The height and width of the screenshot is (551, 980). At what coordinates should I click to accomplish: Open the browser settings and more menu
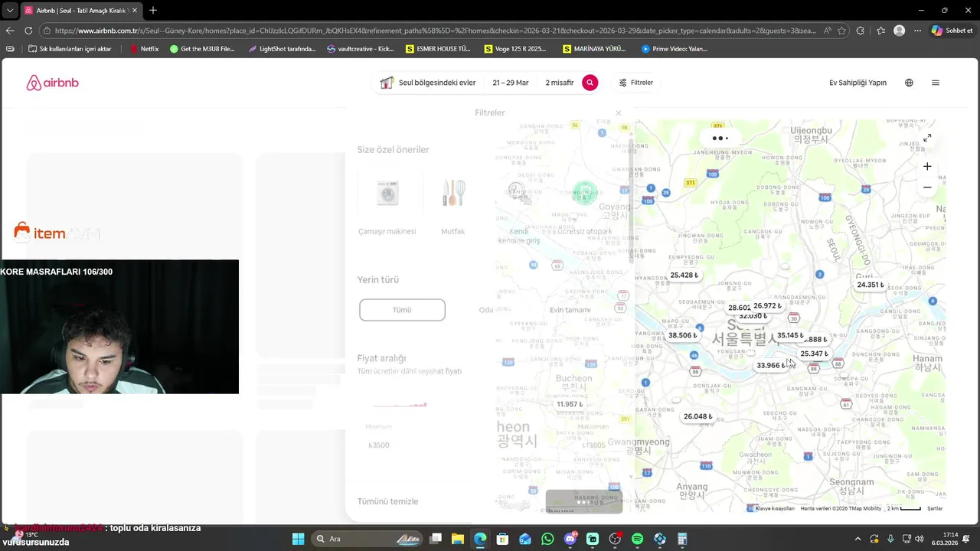(917, 31)
